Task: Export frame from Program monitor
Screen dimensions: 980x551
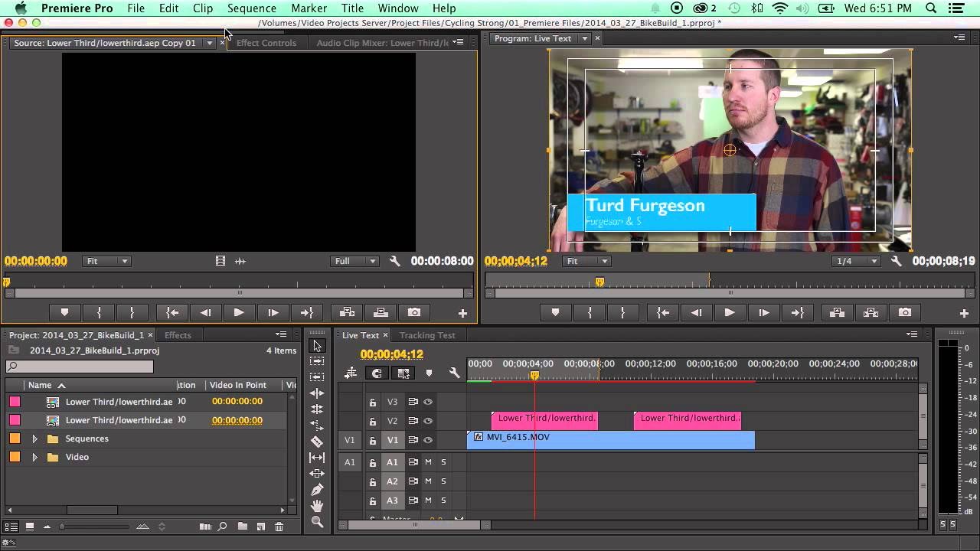Action: pos(905,312)
